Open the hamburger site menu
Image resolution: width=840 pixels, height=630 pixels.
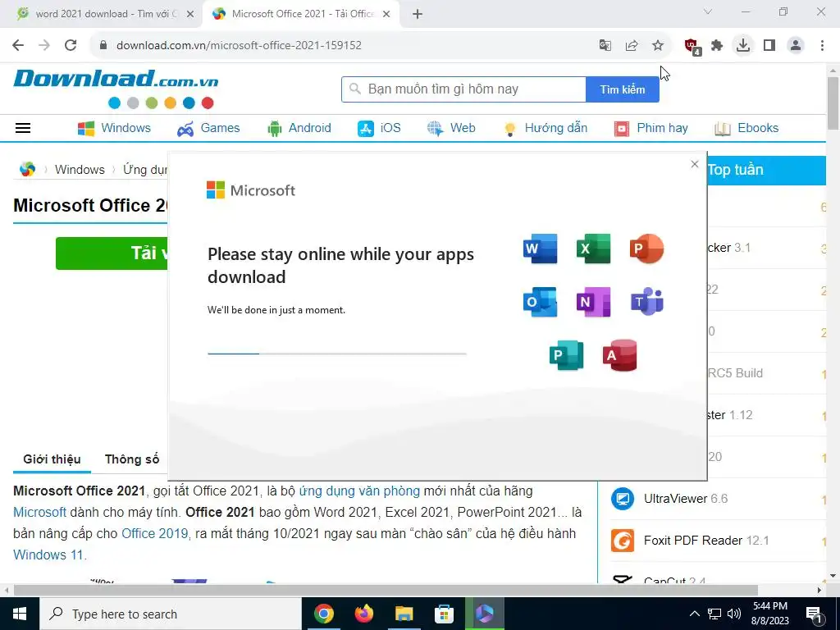coord(23,128)
